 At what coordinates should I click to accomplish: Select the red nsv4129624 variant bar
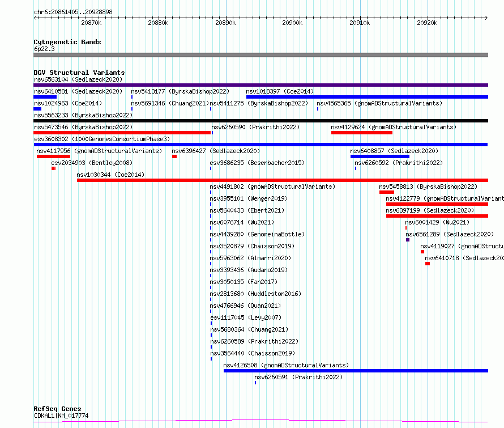(362, 133)
